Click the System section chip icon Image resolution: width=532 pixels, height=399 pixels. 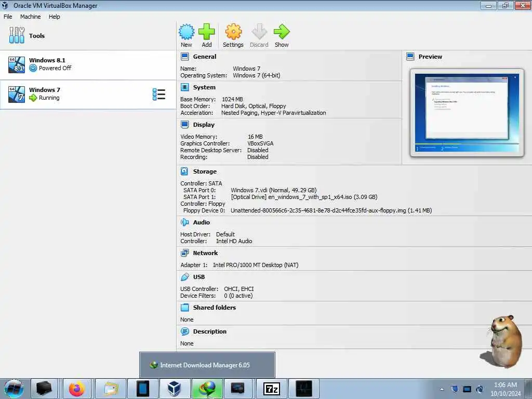coord(185,87)
